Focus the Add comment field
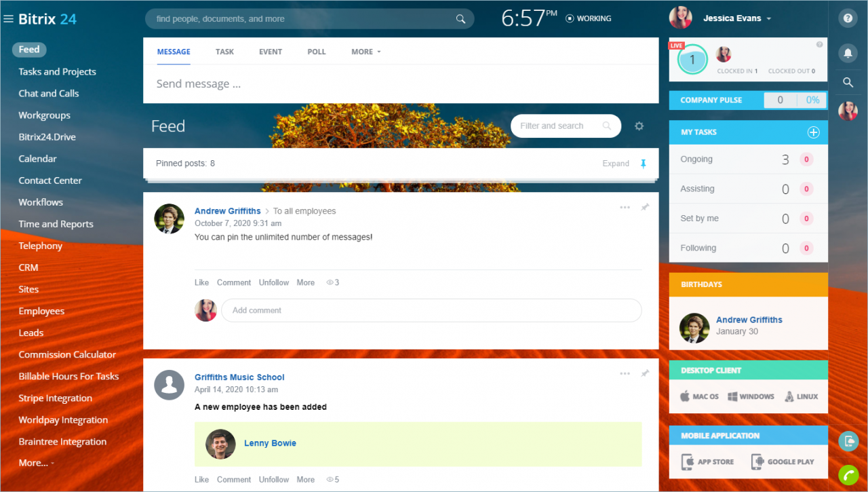The width and height of the screenshot is (868, 492). point(431,310)
